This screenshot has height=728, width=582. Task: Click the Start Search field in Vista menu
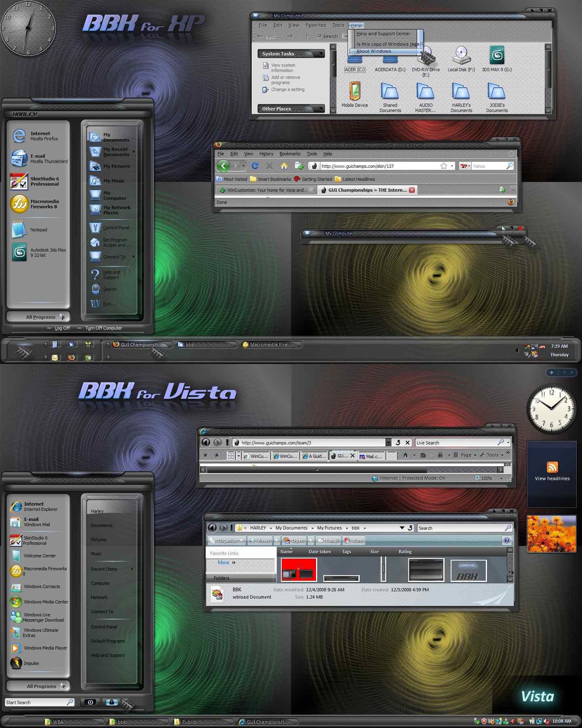click(40, 703)
